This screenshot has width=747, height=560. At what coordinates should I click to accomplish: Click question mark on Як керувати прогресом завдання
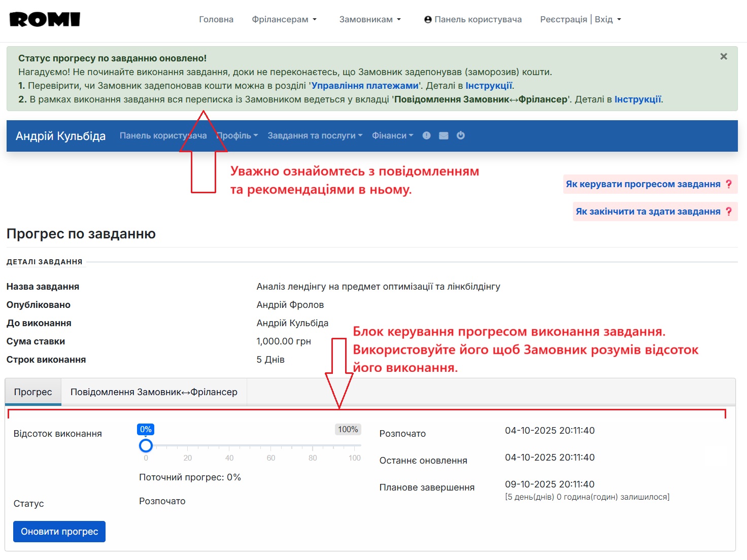[x=729, y=184]
